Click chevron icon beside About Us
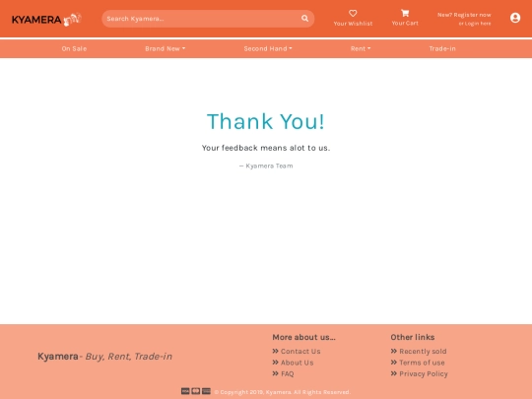The width and height of the screenshot is (532, 399). [275, 362]
